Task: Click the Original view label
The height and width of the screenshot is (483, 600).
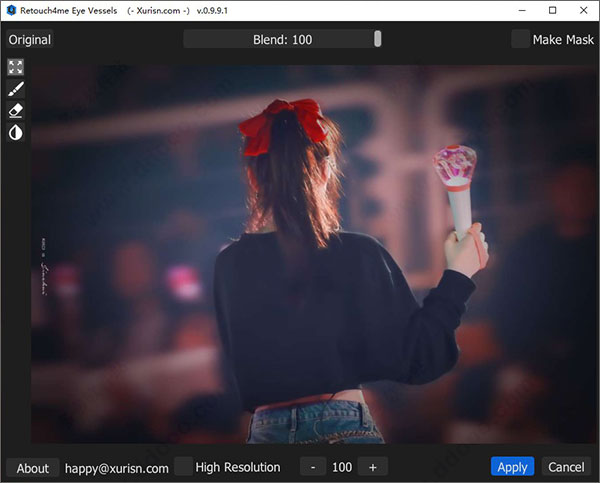Action: [x=30, y=40]
